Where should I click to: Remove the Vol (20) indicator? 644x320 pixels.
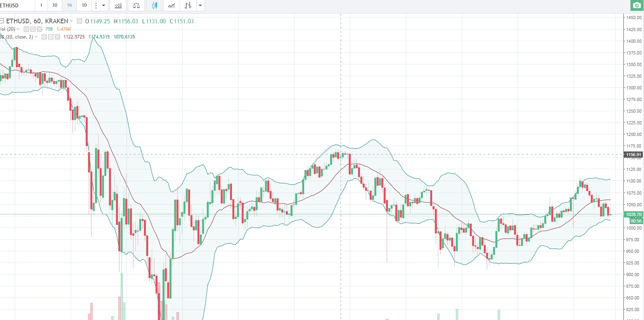click(x=40, y=29)
